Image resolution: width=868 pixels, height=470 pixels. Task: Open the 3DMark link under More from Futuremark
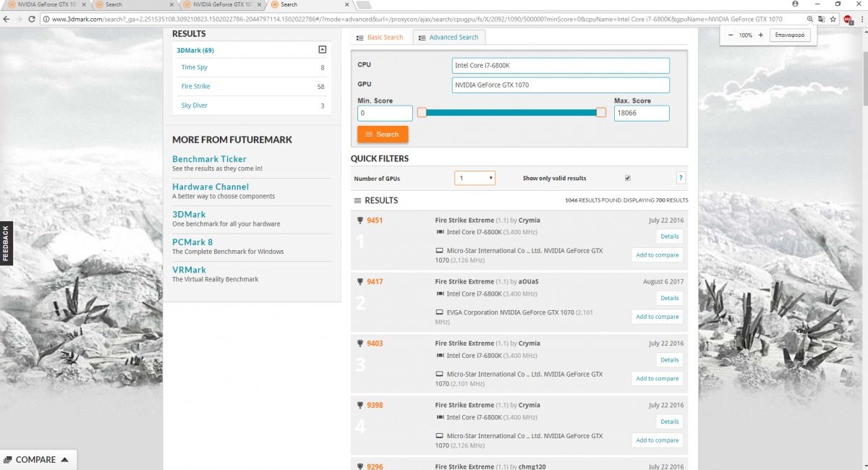tap(189, 215)
